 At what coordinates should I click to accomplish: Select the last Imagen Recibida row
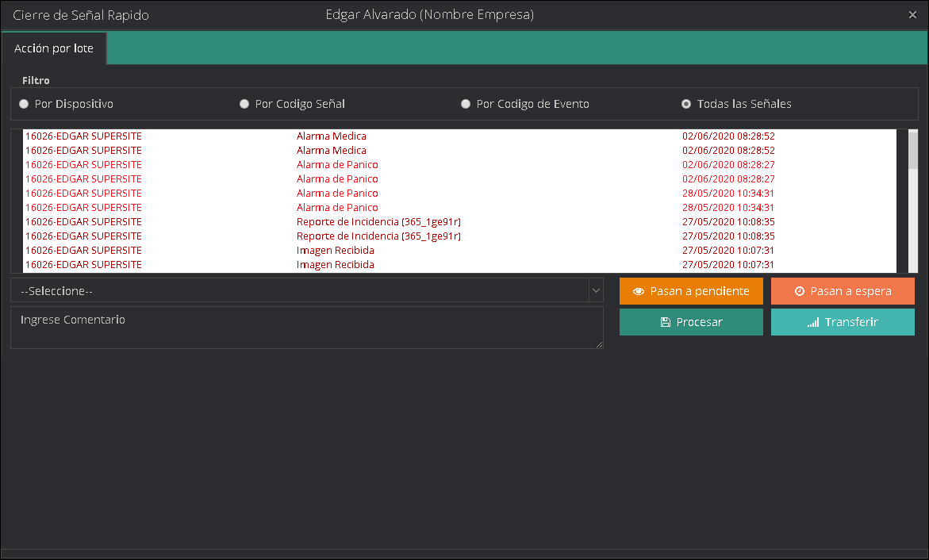[335, 265]
